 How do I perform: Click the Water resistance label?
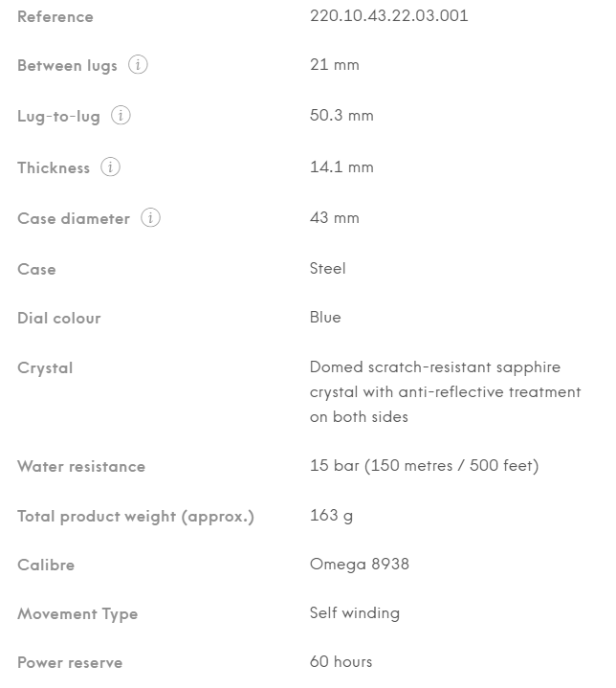click(x=81, y=467)
